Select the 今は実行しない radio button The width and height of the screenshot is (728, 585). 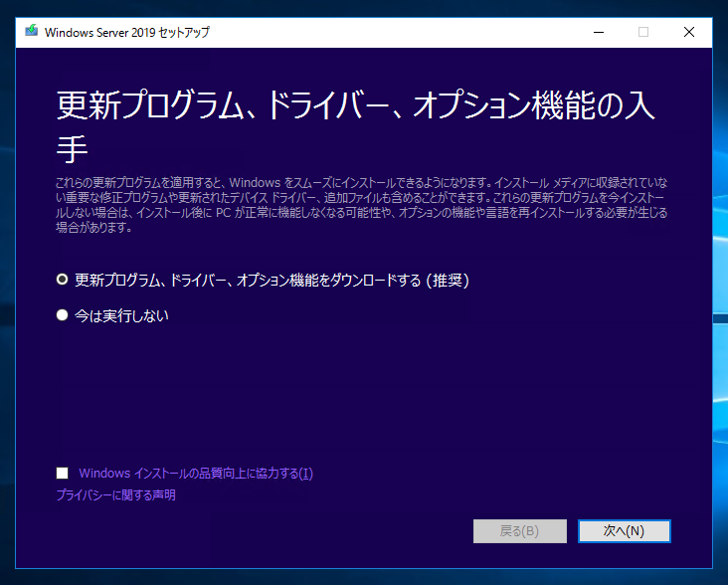[62, 315]
